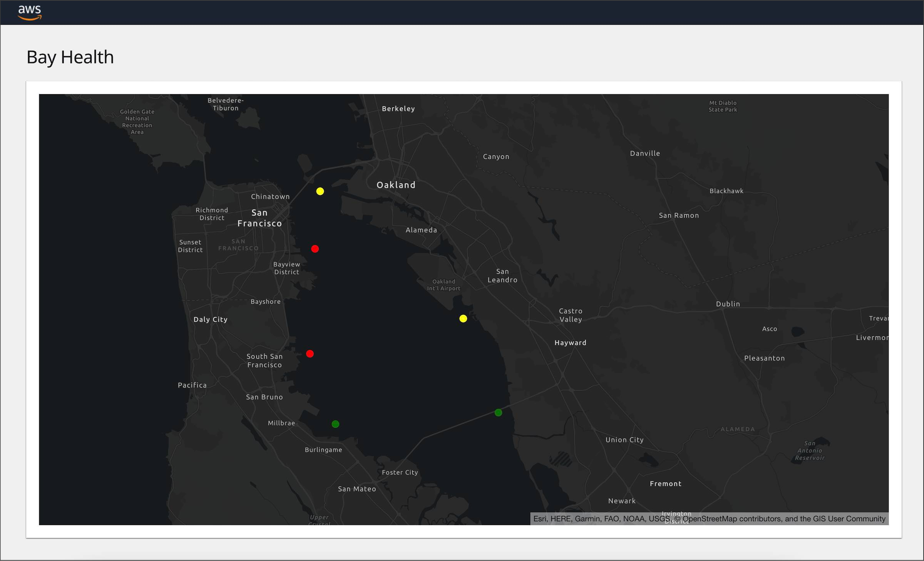Click the Esri map attribution text

point(540,519)
